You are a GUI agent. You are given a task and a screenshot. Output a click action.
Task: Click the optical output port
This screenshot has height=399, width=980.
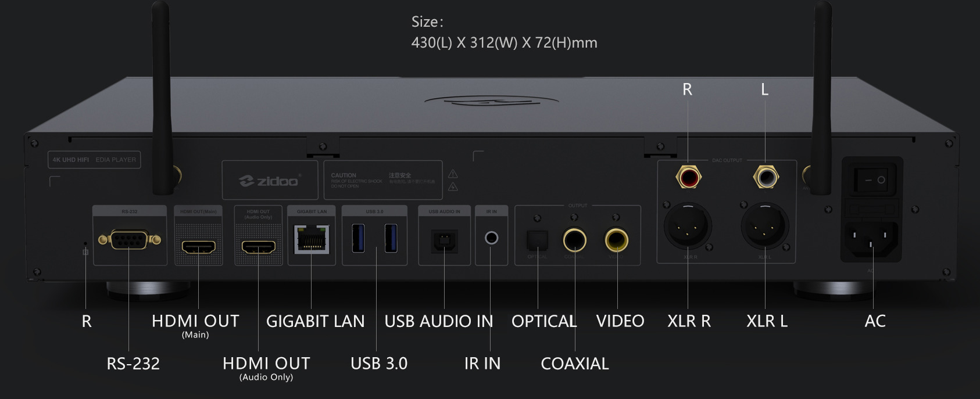click(x=537, y=240)
